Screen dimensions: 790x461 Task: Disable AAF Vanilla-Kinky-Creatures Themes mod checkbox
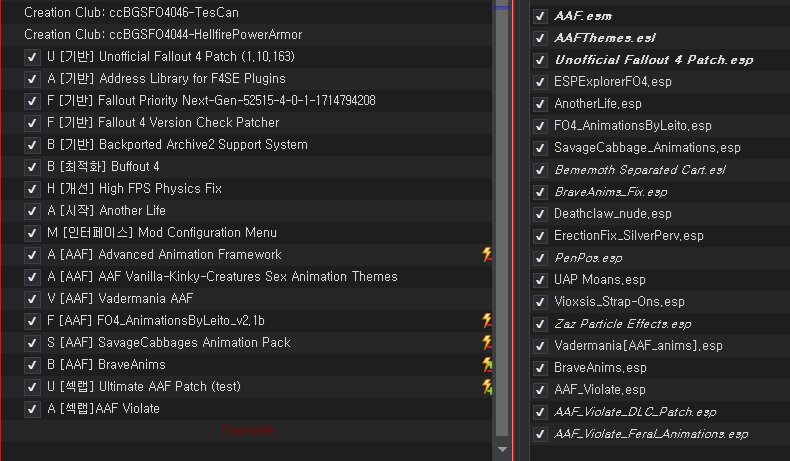point(32,277)
